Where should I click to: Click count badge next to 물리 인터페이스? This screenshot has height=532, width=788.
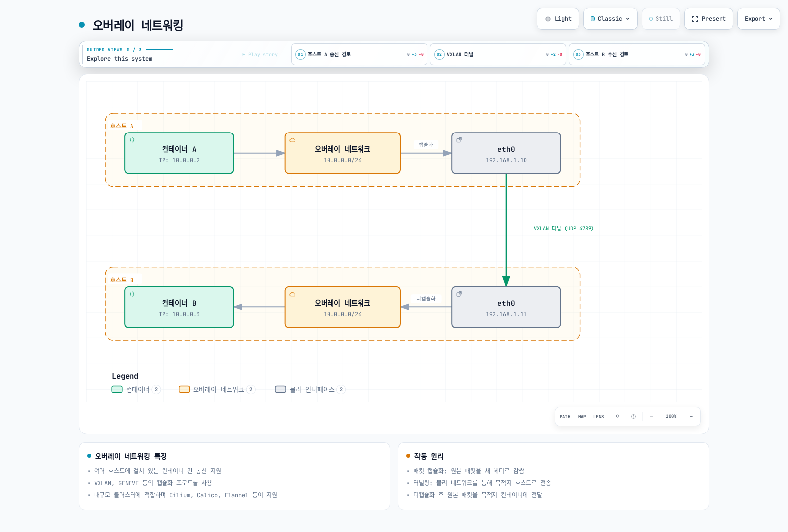(x=341, y=389)
